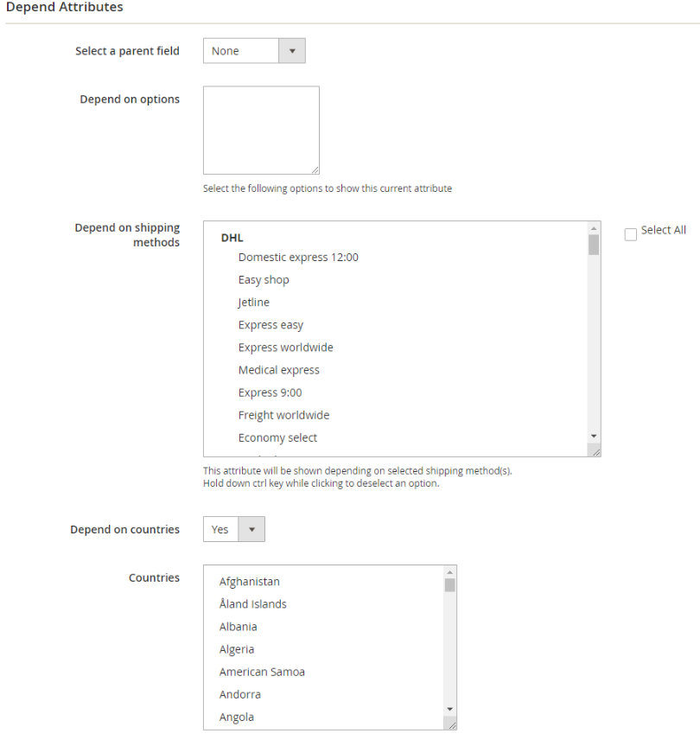The image size is (700, 740).
Task: Choose 'Jetline' from shipping methods
Action: coord(254,303)
